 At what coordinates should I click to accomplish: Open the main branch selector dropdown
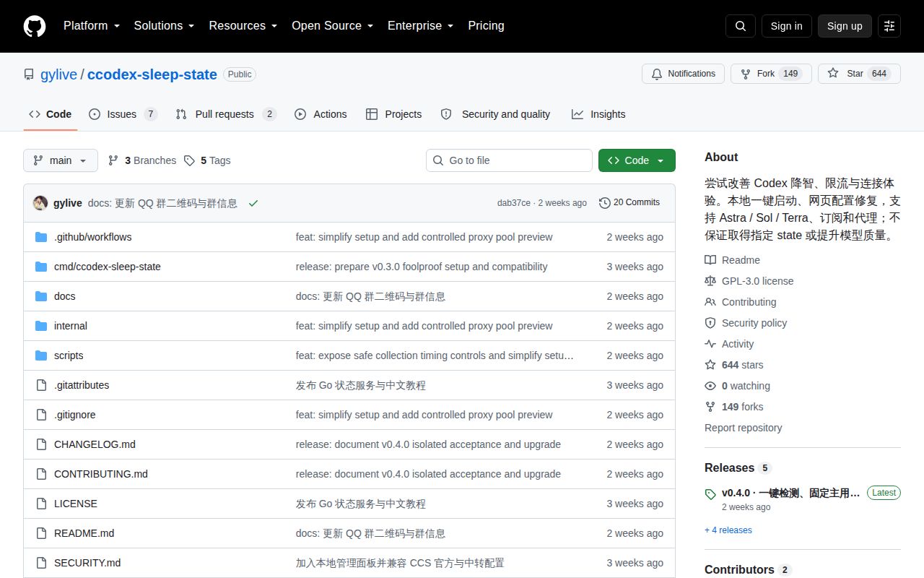pyautogui.click(x=61, y=160)
